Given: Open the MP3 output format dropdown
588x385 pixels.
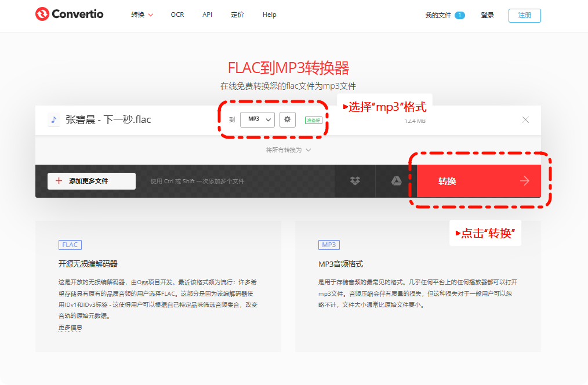Looking at the screenshot, I should [x=257, y=119].
